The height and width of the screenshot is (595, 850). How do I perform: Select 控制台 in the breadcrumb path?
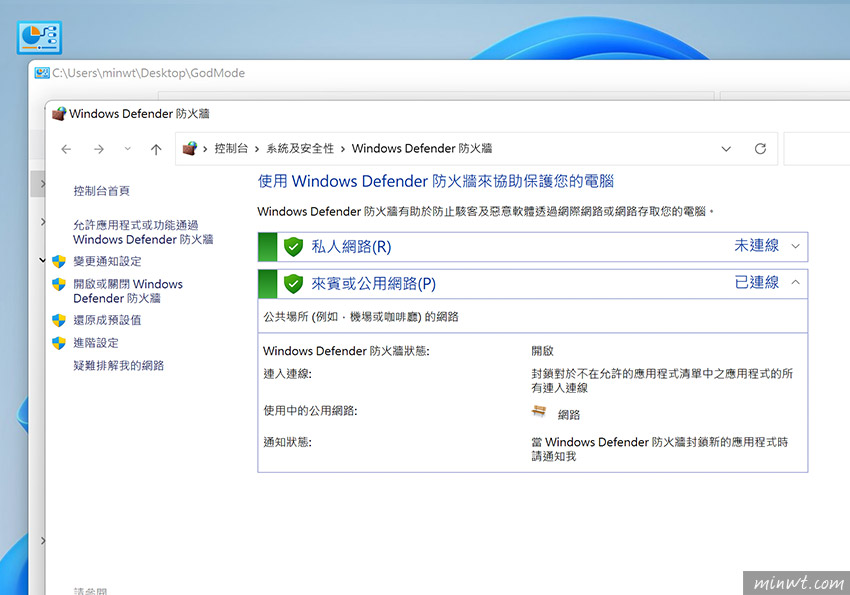click(x=231, y=148)
